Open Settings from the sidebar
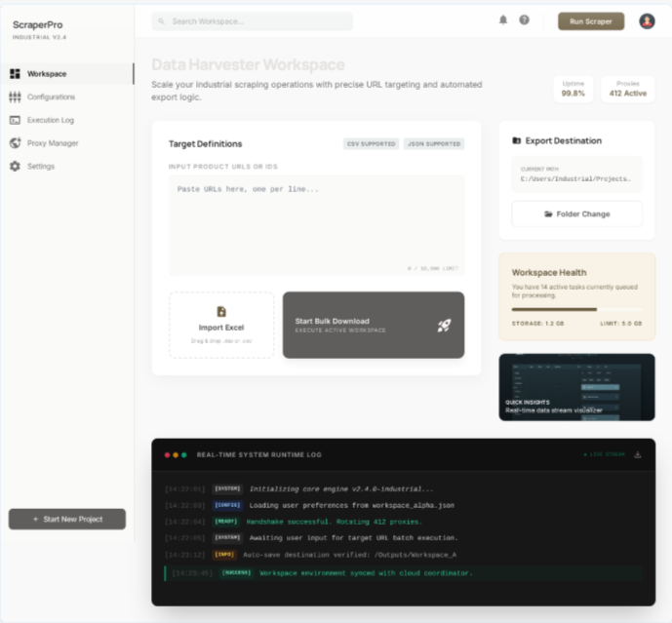 [x=67, y=167]
